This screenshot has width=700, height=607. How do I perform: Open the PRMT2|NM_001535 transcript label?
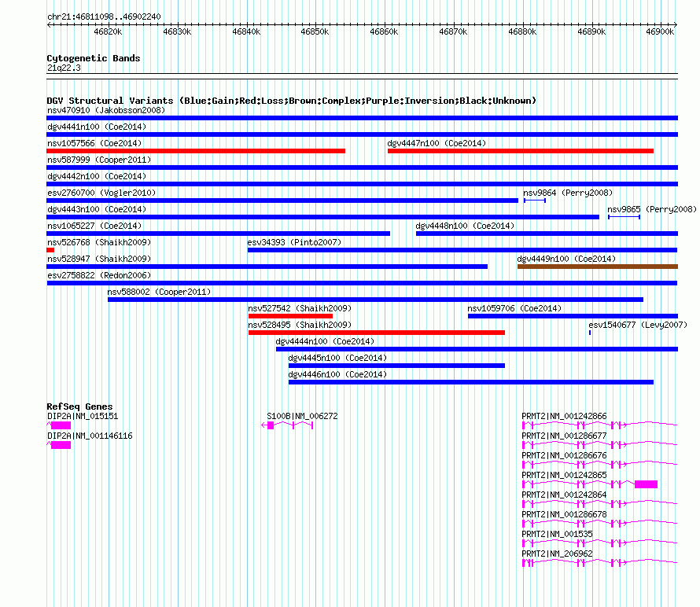pyautogui.click(x=557, y=534)
